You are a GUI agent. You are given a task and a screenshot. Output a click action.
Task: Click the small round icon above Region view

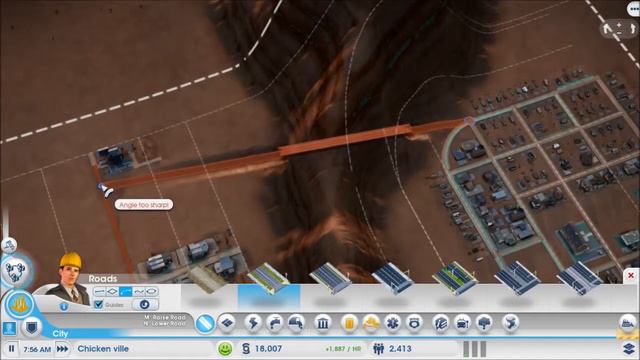9,245
